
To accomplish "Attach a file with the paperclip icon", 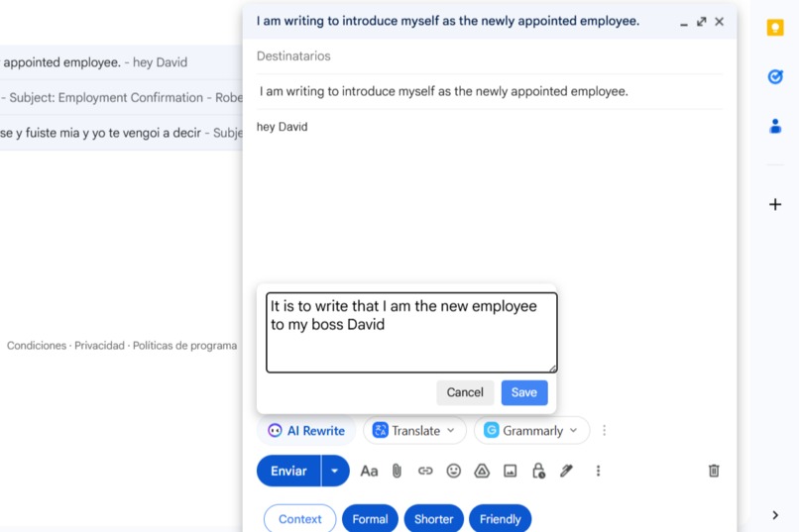I will (397, 471).
